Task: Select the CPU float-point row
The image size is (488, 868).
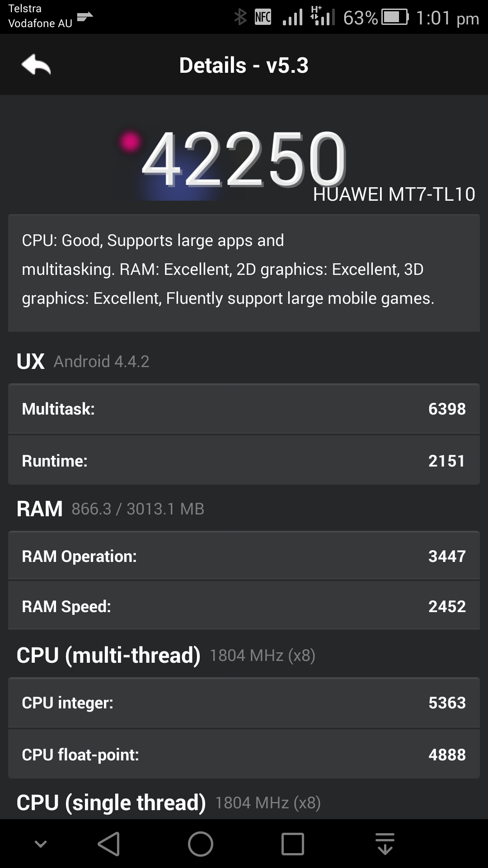Action: [244, 755]
